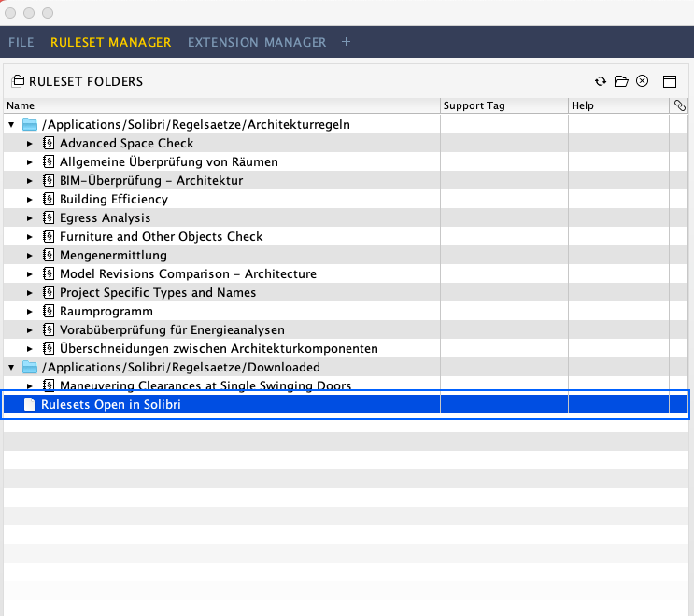Click the Building Efficiency ruleset icon
Screen dimensions: 694x616
point(49,199)
